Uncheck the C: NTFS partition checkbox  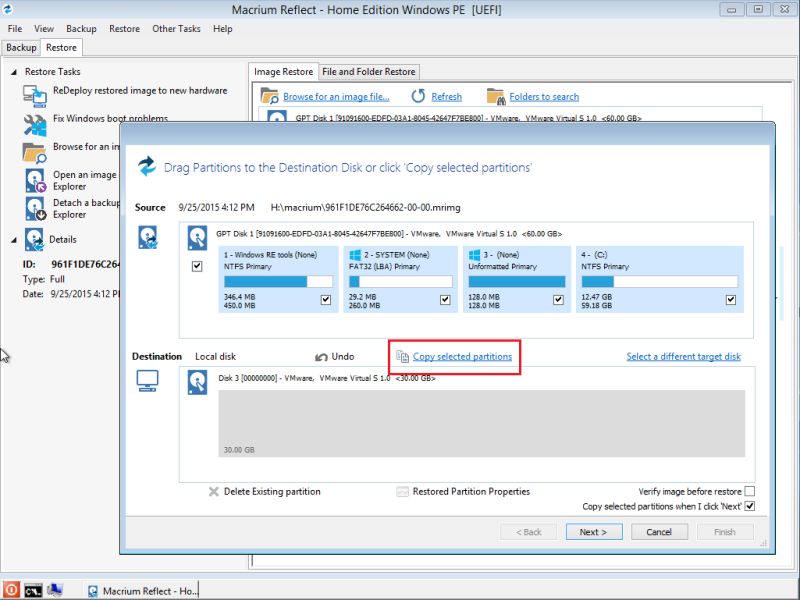pos(731,300)
